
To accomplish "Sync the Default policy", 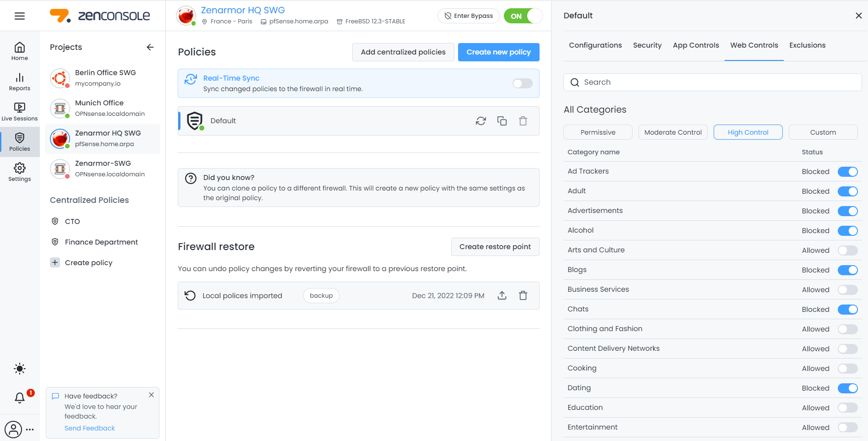I will click(x=481, y=121).
